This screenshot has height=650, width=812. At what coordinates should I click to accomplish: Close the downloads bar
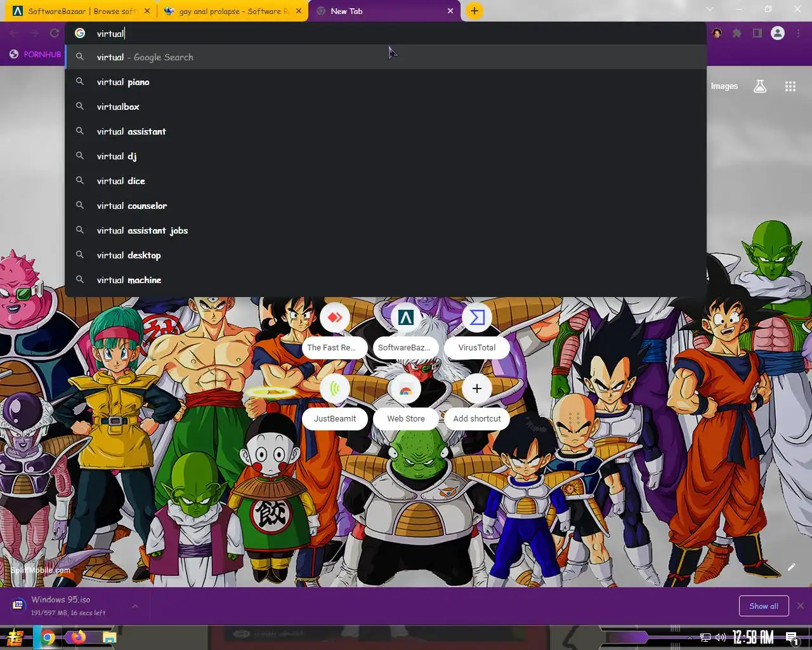(x=801, y=606)
